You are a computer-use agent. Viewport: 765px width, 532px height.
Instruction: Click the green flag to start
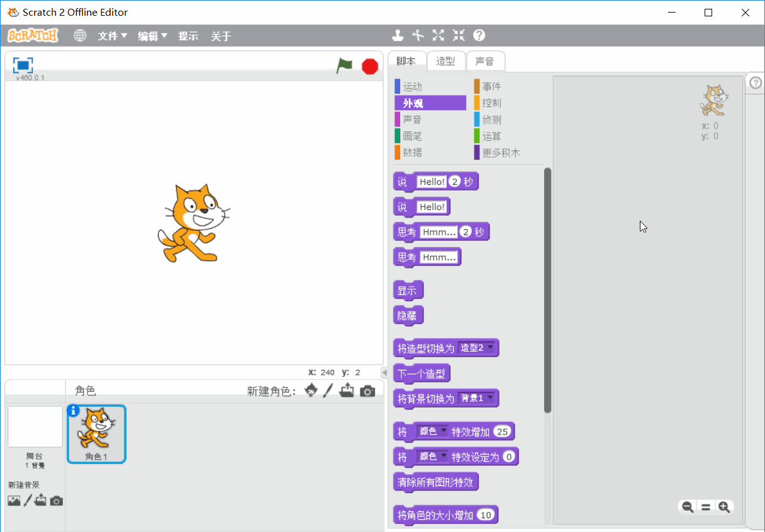pyautogui.click(x=344, y=65)
